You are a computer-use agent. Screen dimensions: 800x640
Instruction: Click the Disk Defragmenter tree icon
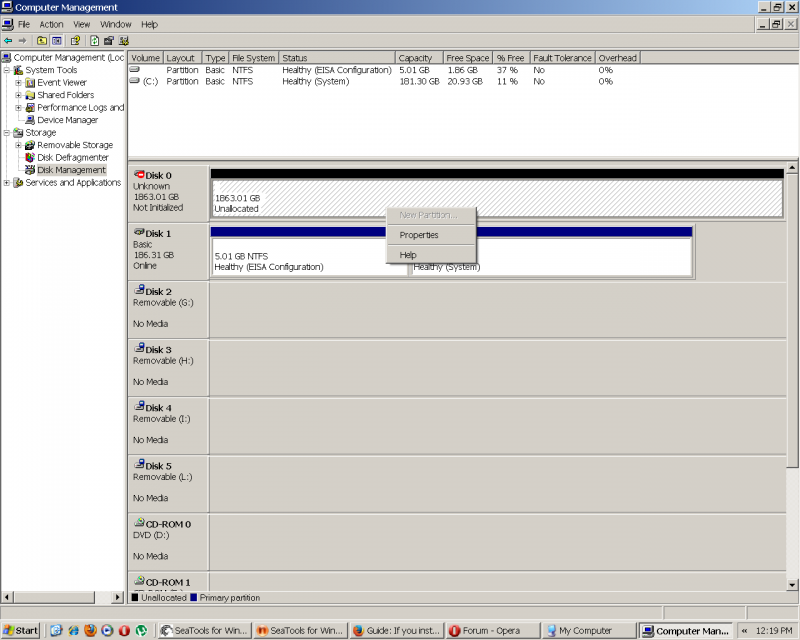tap(30, 157)
